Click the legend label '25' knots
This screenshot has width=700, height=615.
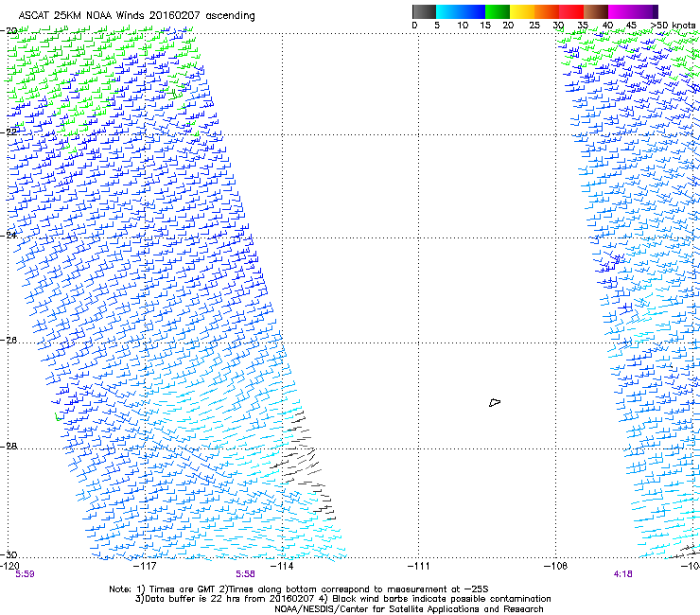534,26
